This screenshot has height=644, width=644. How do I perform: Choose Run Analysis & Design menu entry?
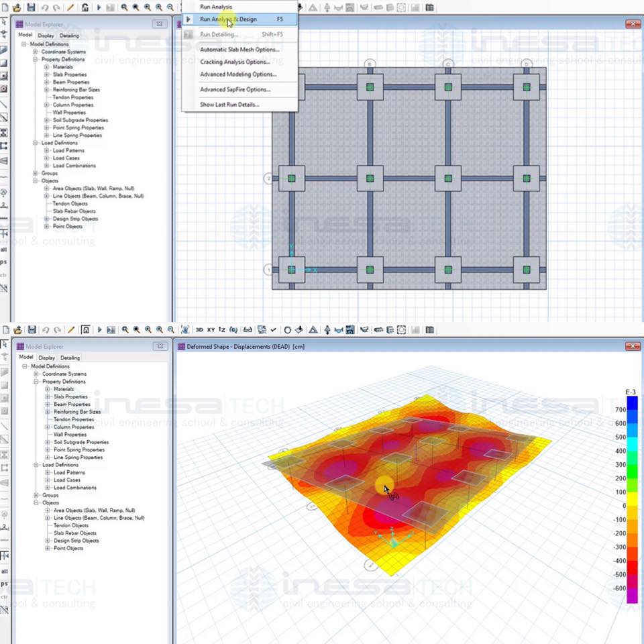coord(240,19)
